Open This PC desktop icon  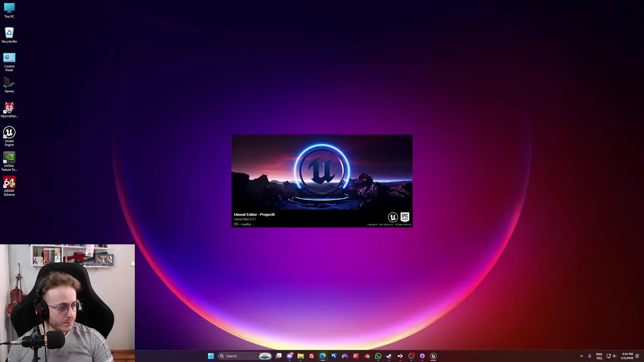[9, 10]
